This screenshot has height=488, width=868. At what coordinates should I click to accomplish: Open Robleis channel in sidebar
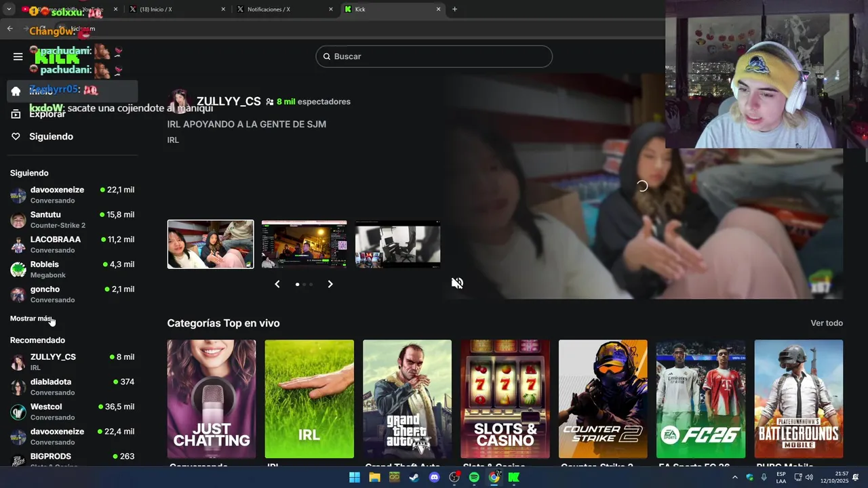(x=72, y=269)
